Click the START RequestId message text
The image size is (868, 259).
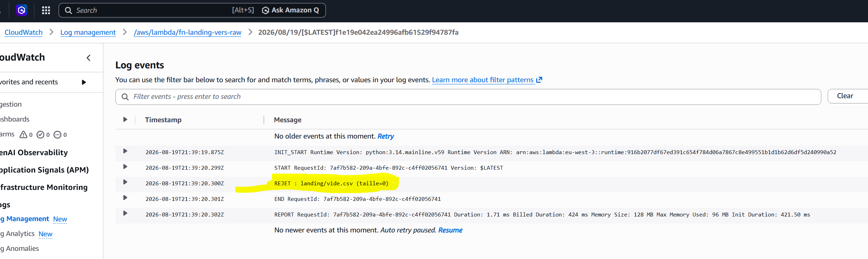click(x=389, y=168)
